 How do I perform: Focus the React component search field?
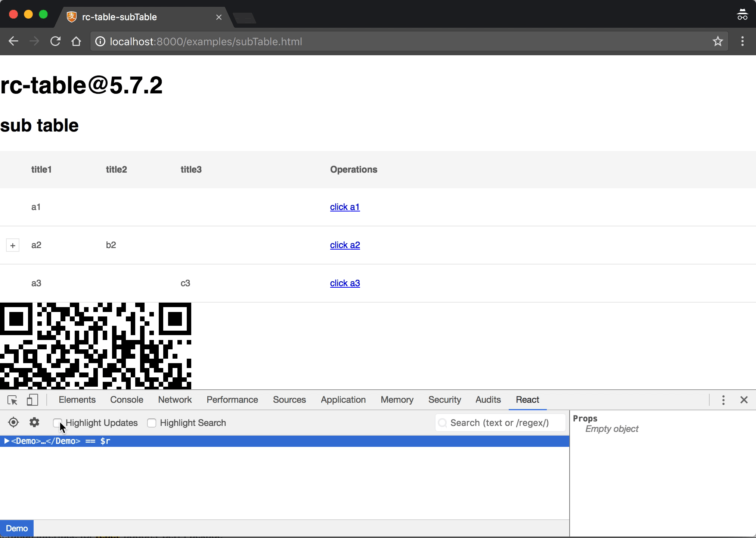click(500, 423)
